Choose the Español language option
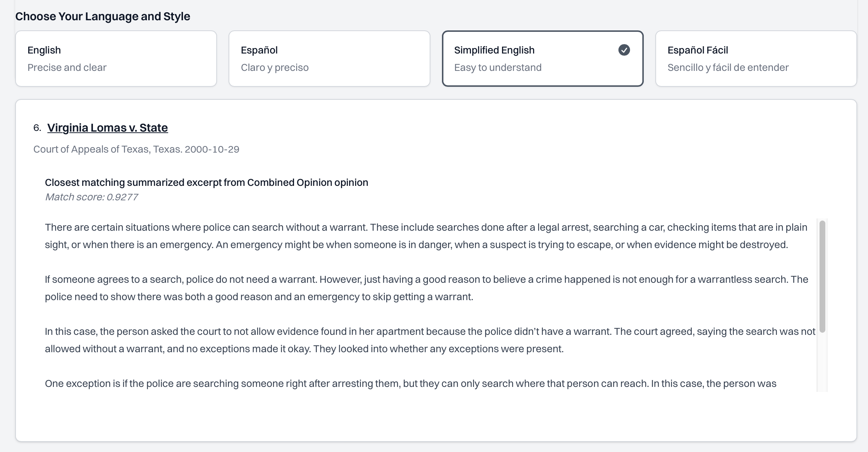The image size is (868, 452). point(329,59)
